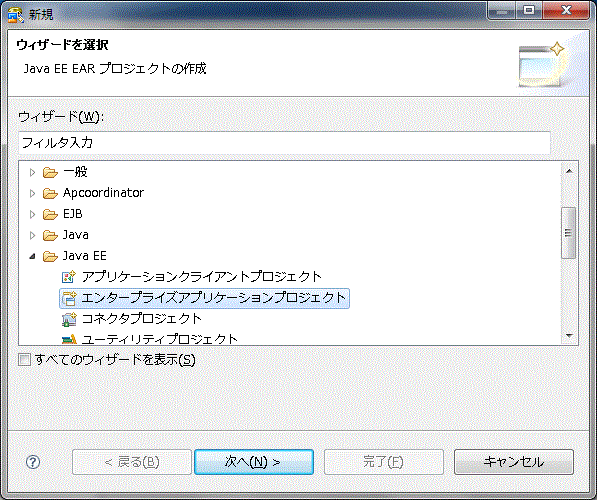
Task: Minimize the 新規 dialog window
Action: tap(502, 10)
